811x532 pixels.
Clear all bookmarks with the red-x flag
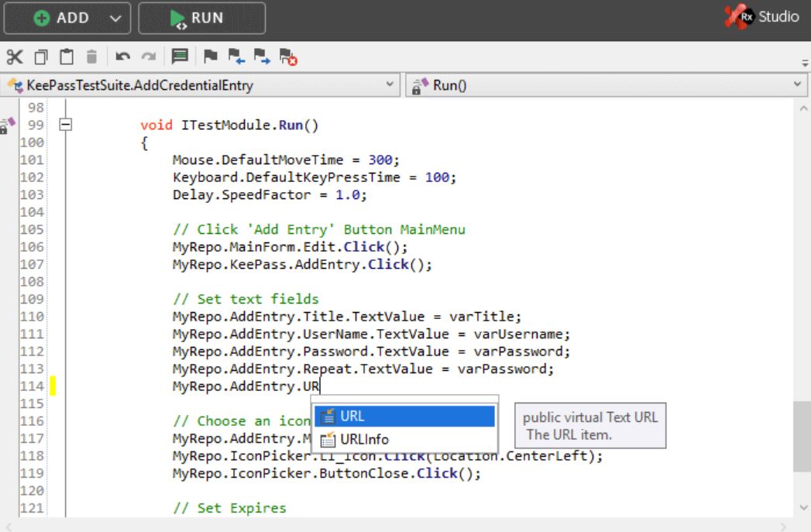click(288, 57)
